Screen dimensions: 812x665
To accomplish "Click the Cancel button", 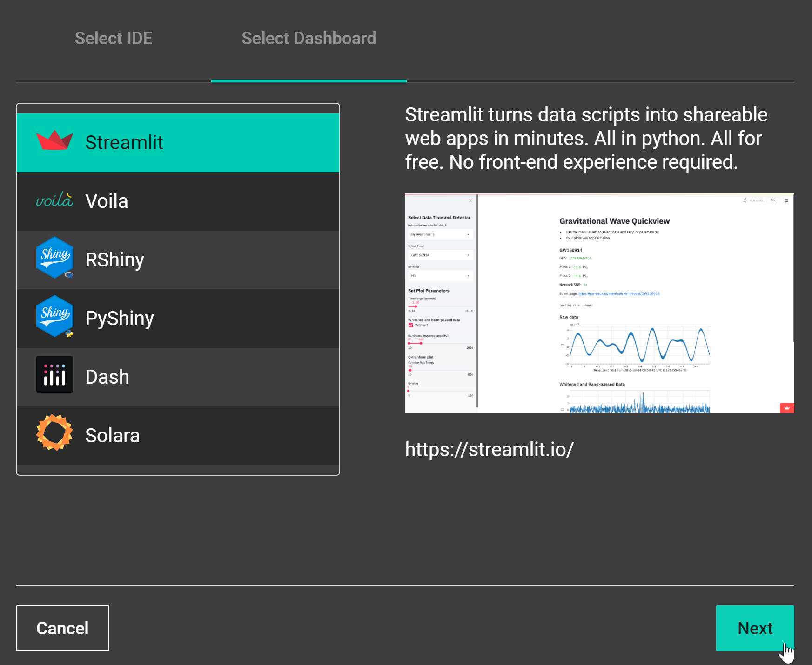I will (62, 628).
